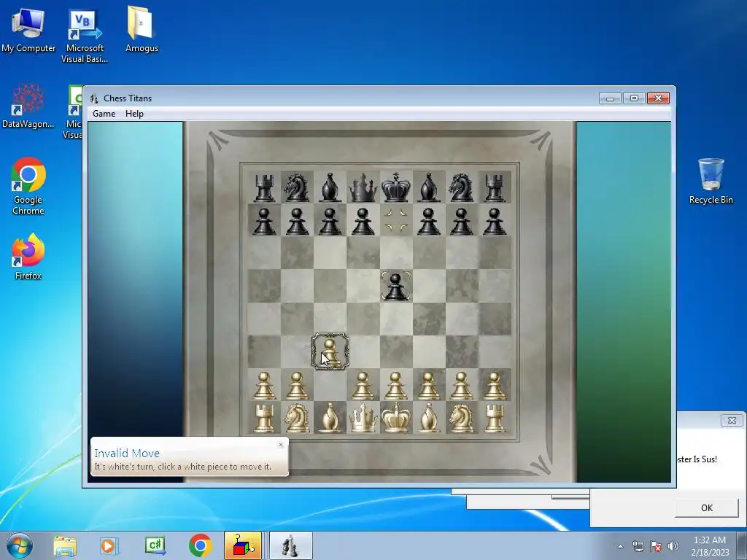
Task: Click the black bishop on f8
Action: [x=428, y=187]
